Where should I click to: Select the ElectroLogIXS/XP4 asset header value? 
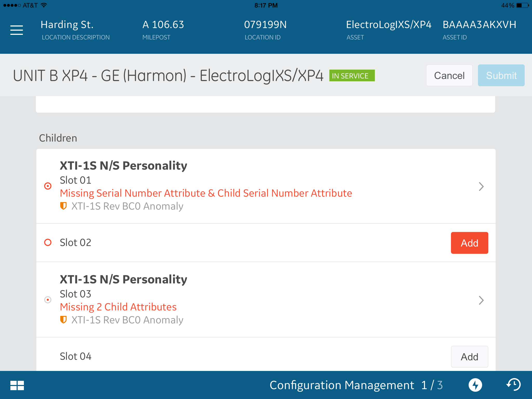(389, 25)
